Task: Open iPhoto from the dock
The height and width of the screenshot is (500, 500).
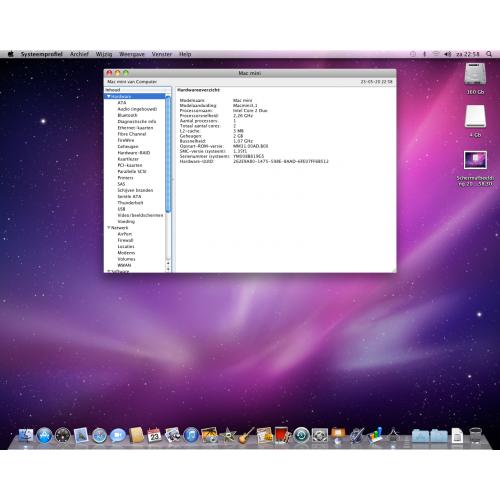Action: coord(209,435)
